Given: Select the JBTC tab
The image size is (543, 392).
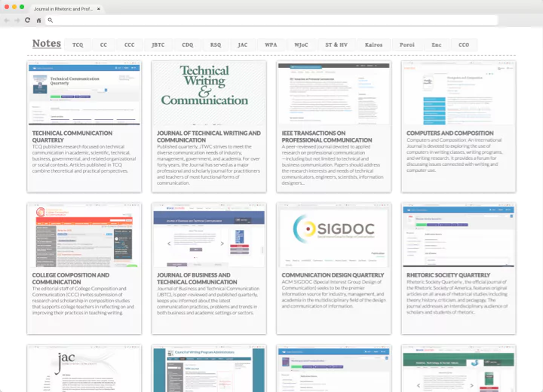Looking at the screenshot, I should (x=158, y=44).
